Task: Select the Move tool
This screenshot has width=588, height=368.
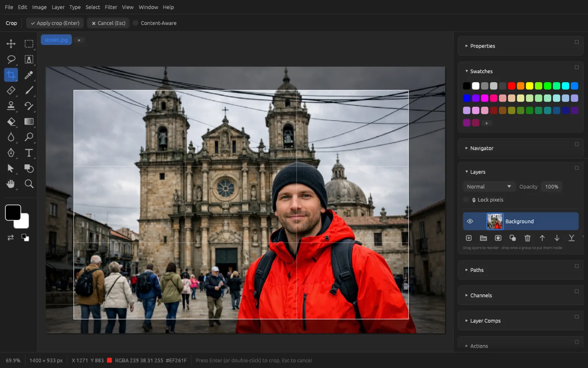Action: [11, 44]
